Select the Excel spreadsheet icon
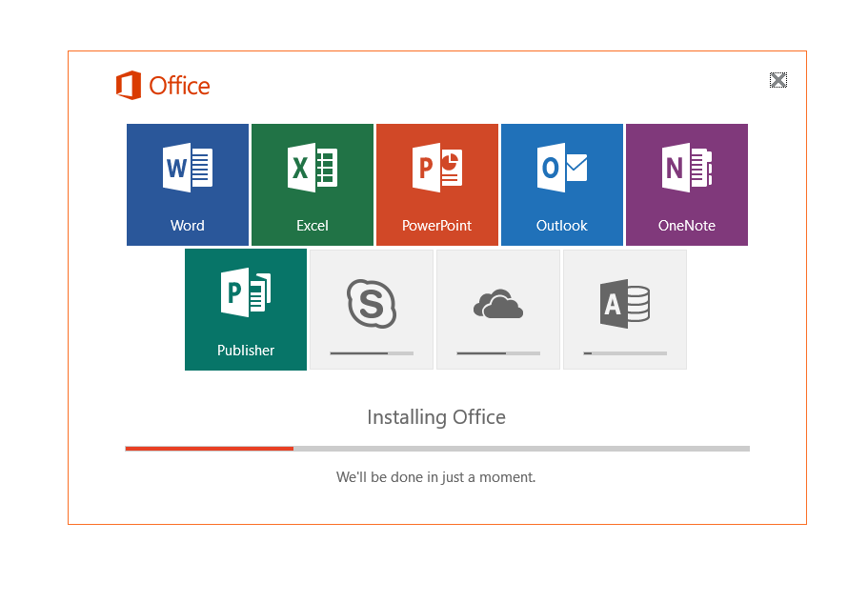868x603 pixels. pos(313,169)
